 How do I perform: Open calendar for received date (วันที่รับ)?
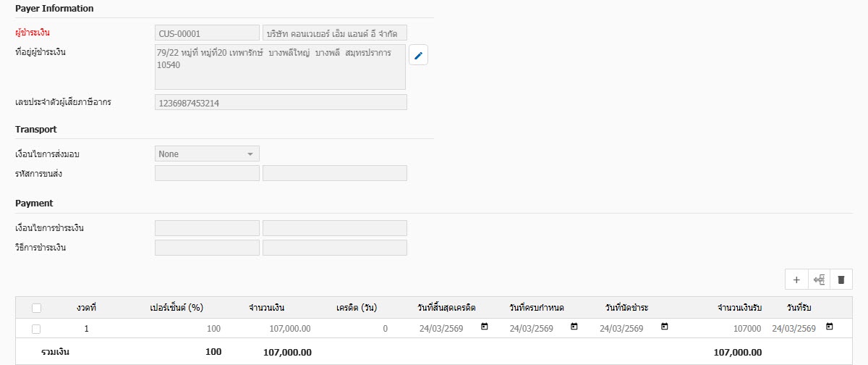pos(830,327)
